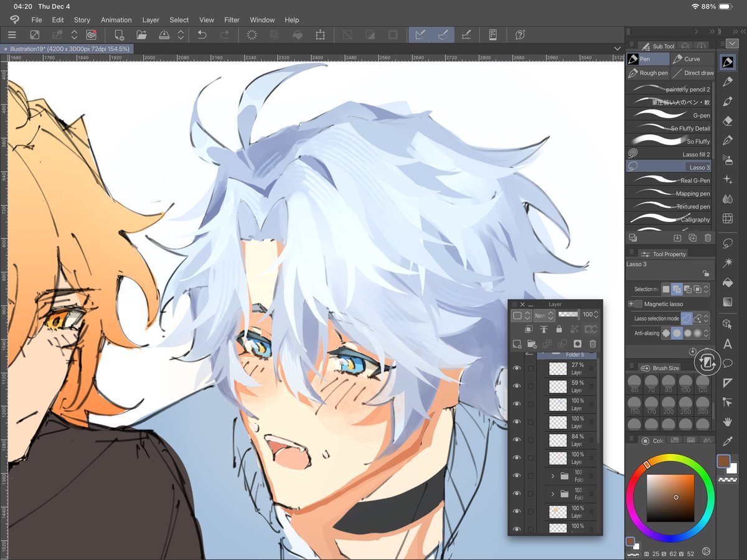Delete layer using trash icon in Layer panel
This screenshot has width=747, height=560.
coord(593,343)
